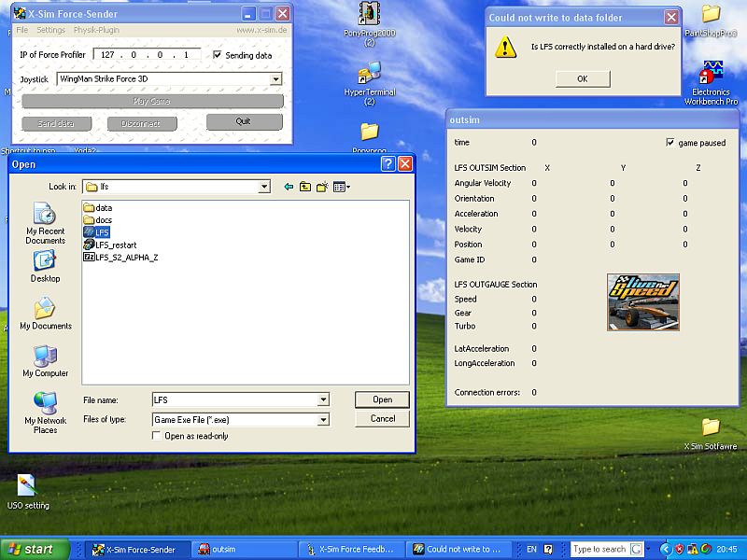Viewport: 747px width, 560px height.
Task: Click OK in the error dialog
Action: [583, 78]
